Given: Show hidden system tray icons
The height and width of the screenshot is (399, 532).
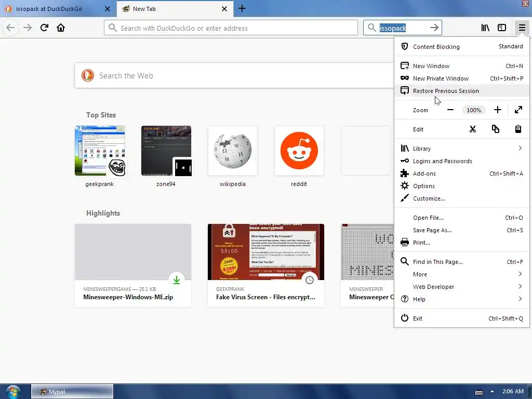Looking at the screenshot, I should point(492,392).
